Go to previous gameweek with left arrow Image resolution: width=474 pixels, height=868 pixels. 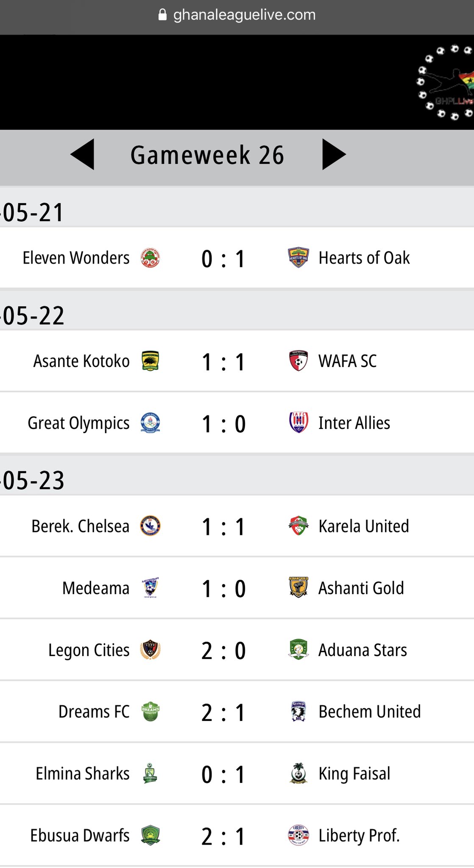[x=82, y=154]
